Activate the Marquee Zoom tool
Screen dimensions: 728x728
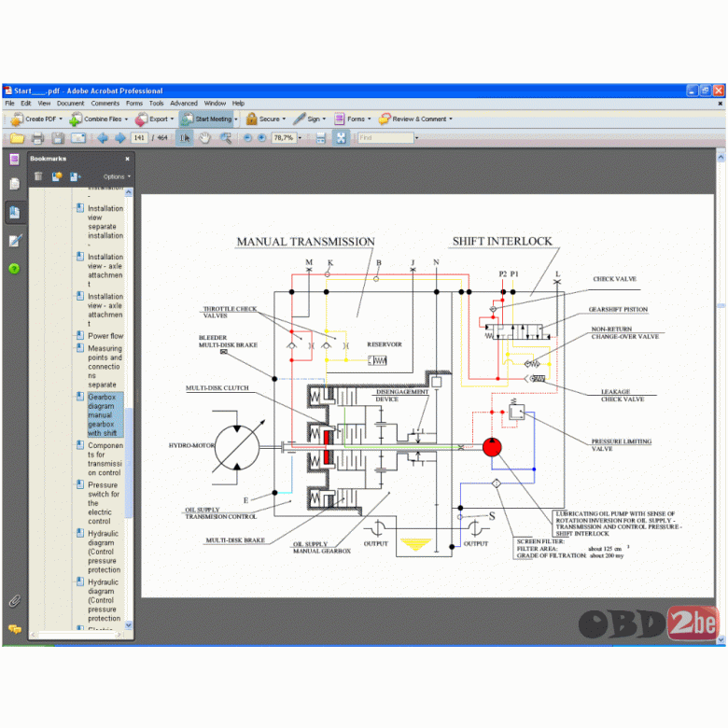226,138
